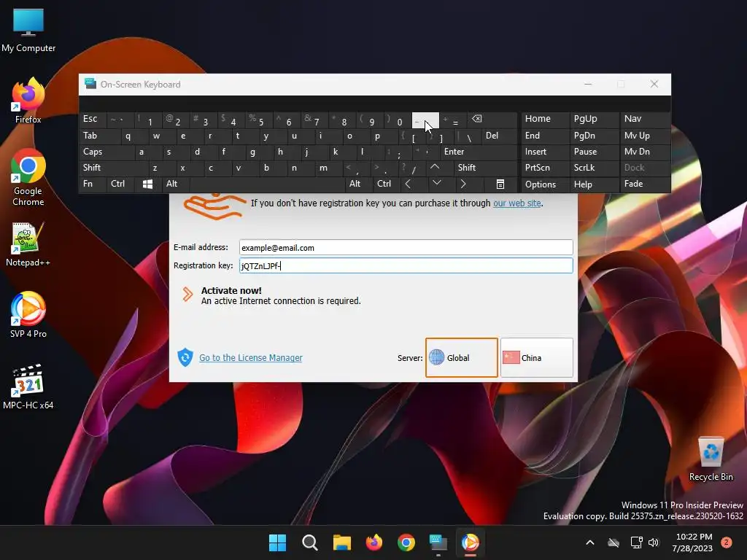Toggle the left Ctrl key
This screenshot has width=747, height=560.
[x=120, y=184]
